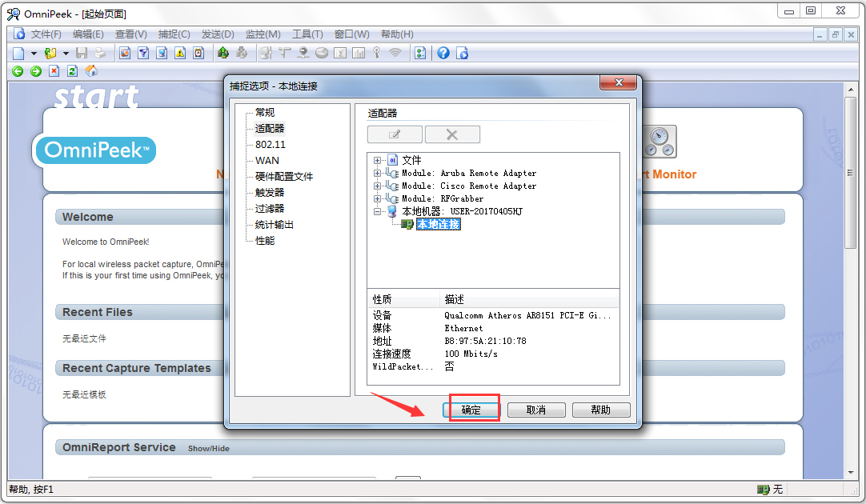The width and height of the screenshot is (866, 504).
Task: Click the Start Monitor gauge icon
Action: 660,142
